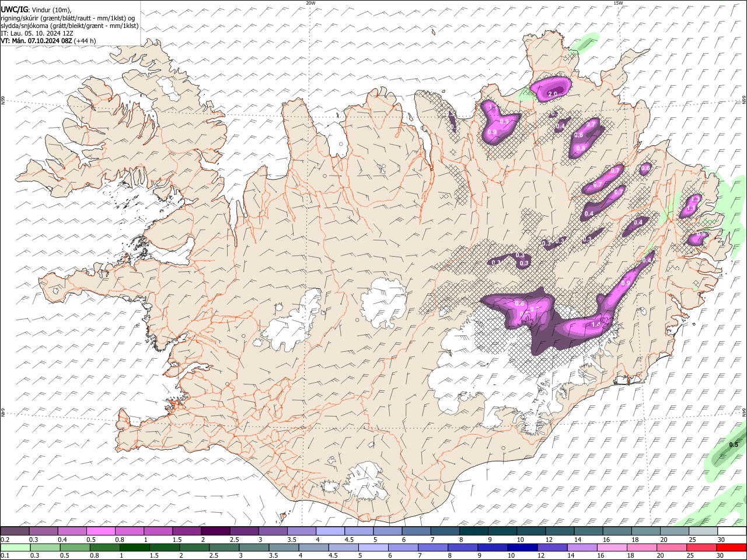Click the 'rigning/skúrir' legend description line
747x560 pixels.
click(x=68, y=17)
